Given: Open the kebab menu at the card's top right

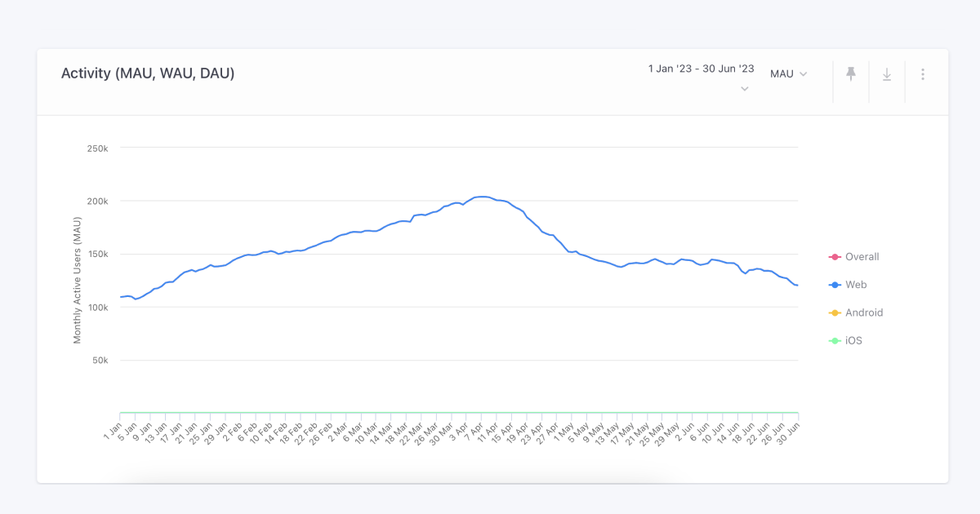Looking at the screenshot, I should click(923, 73).
